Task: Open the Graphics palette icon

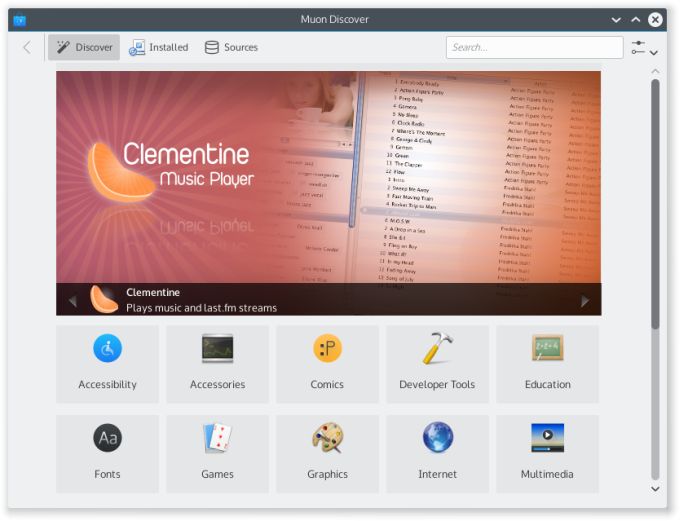Action: click(327, 438)
